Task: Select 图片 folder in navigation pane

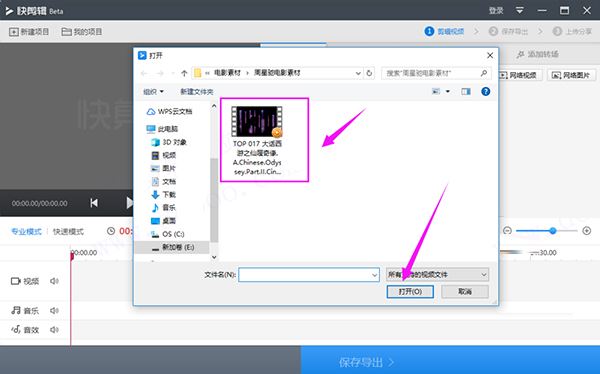Action: click(164, 168)
